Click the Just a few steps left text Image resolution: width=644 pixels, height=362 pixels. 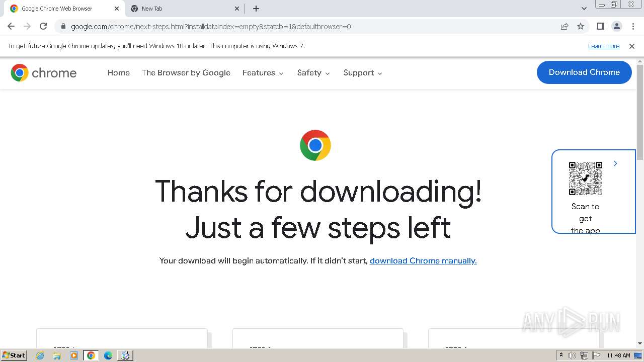coord(318,228)
